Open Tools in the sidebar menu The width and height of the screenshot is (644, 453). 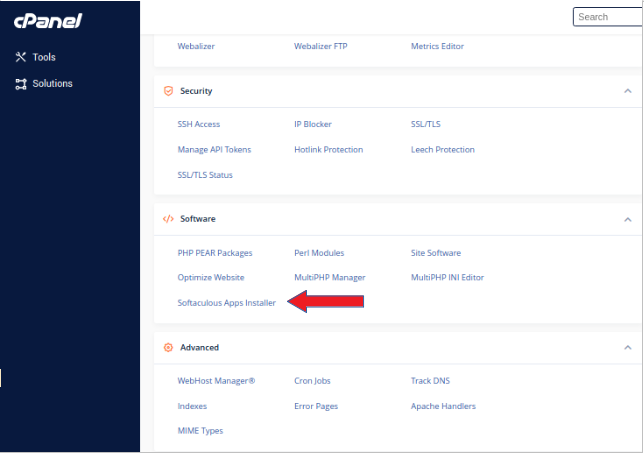click(44, 57)
